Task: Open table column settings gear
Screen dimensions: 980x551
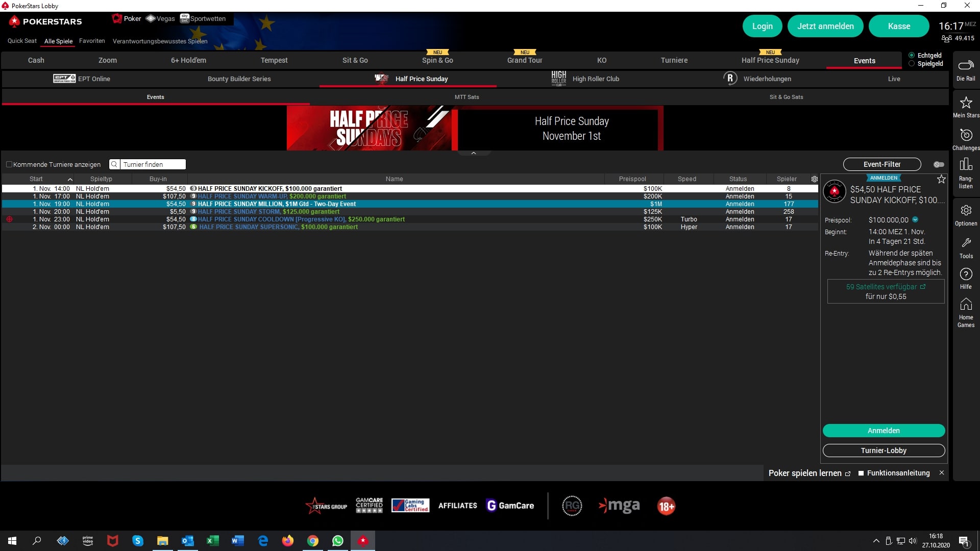Action: (x=815, y=179)
